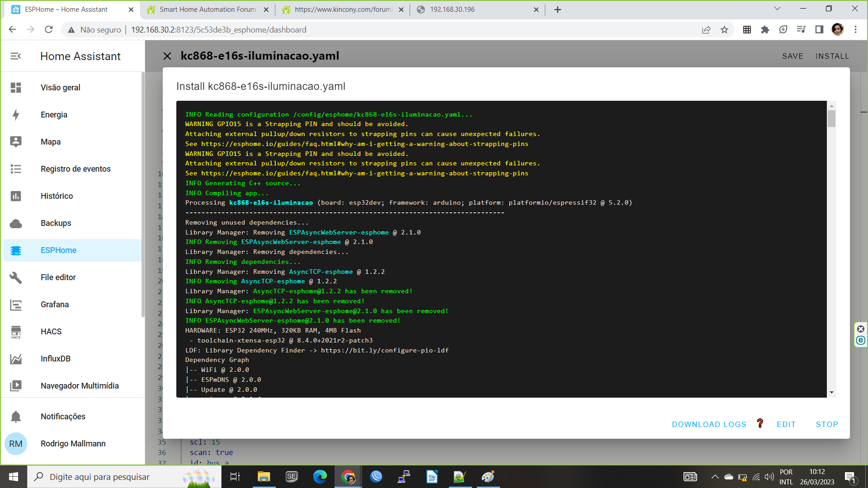
Task: Click the Notificações bell icon
Action: pyautogui.click(x=16, y=417)
